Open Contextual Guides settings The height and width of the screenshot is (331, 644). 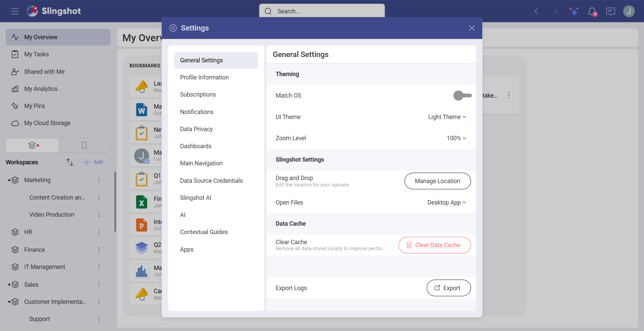click(216, 232)
